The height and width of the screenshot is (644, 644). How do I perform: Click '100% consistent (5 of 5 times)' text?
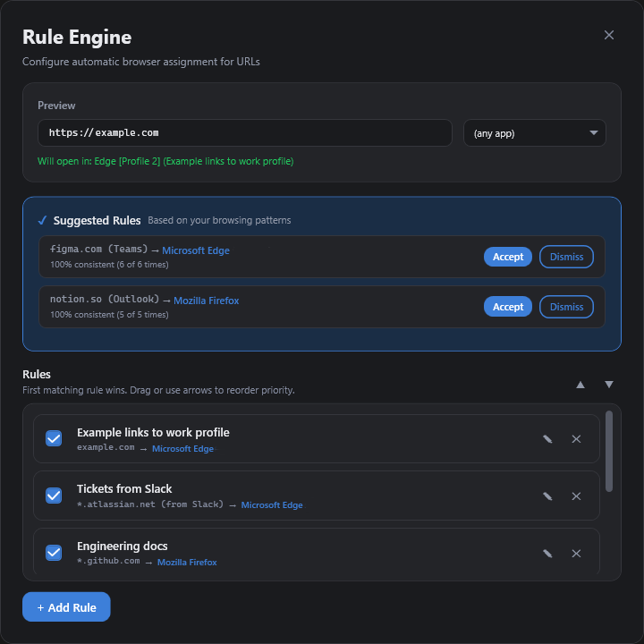point(109,315)
